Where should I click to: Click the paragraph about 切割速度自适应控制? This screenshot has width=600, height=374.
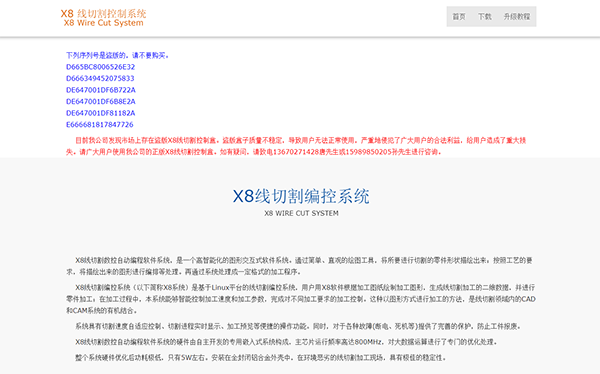pyautogui.click(x=298, y=327)
